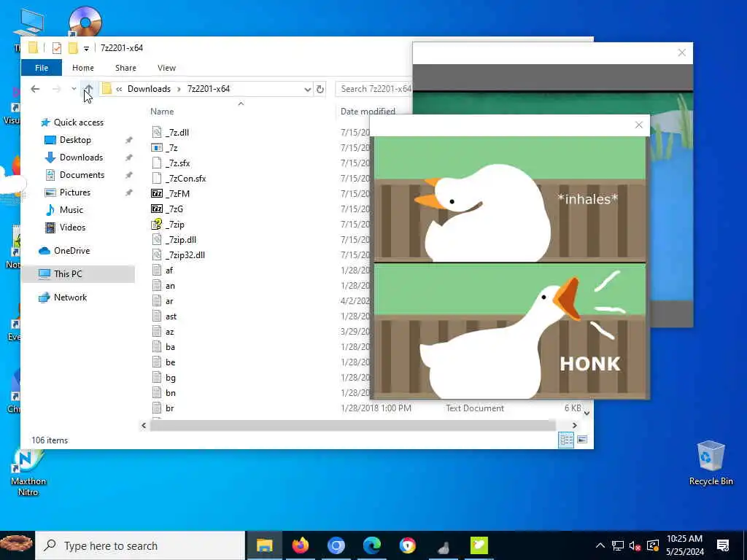This screenshot has width=747, height=560.
Task: Click the New folder icon in the title bar
Action: [x=73, y=48]
